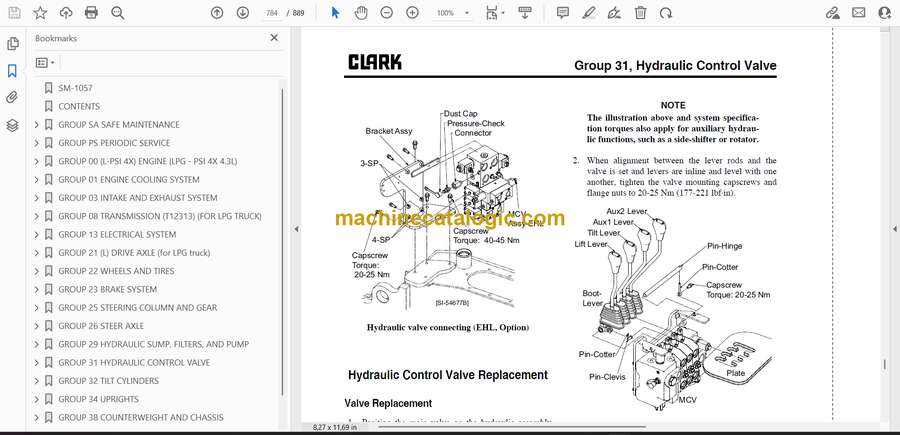This screenshot has height=435, width=900.
Task: Open the SM-1057 bookmark
Action: 75,88
